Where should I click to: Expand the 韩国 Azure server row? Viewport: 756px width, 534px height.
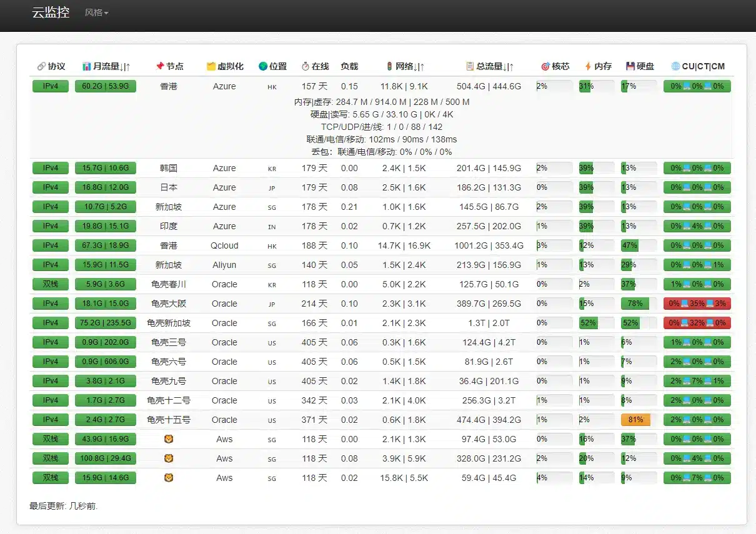click(x=381, y=168)
